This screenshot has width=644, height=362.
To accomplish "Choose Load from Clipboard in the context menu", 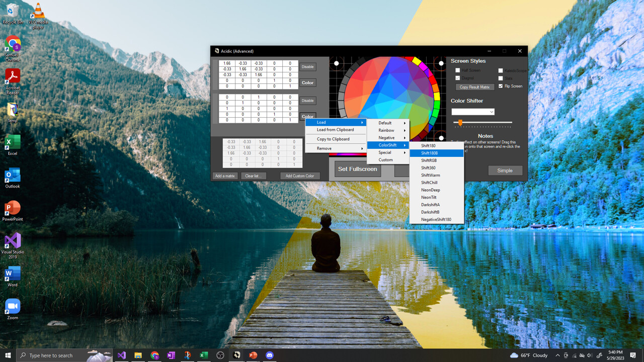I will (x=335, y=130).
